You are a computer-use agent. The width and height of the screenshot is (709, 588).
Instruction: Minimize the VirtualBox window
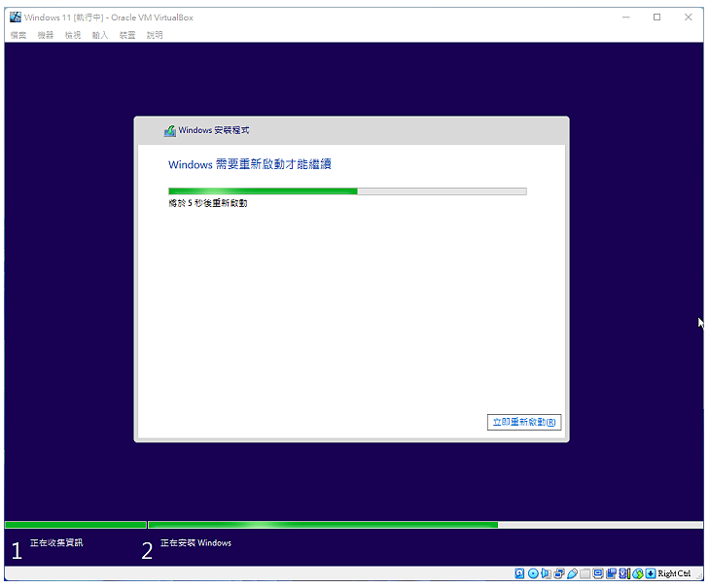(x=626, y=17)
